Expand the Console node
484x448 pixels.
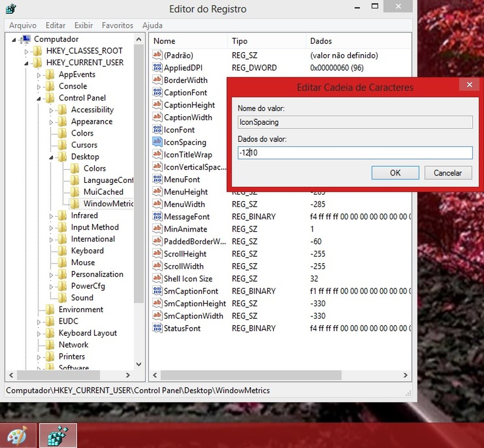click(39, 87)
